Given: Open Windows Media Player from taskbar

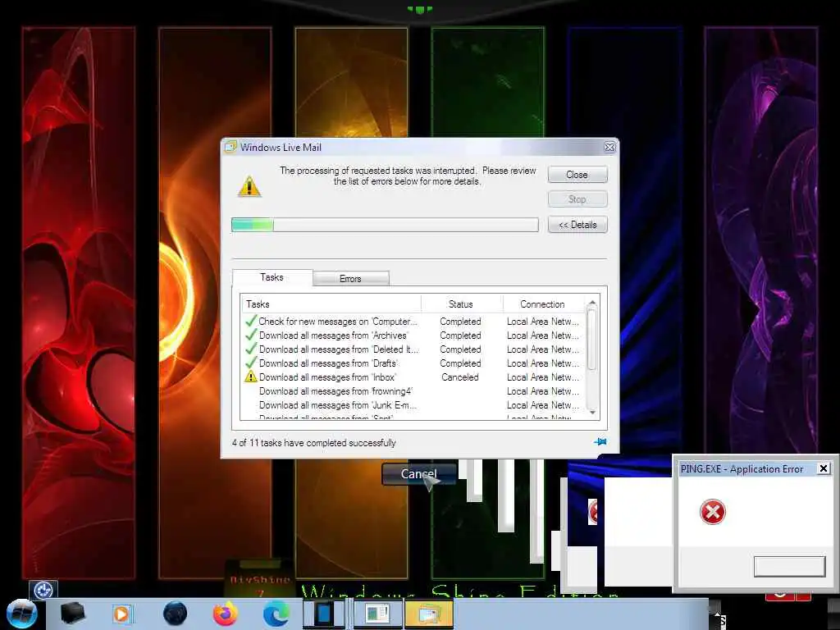Looking at the screenshot, I should [x=121, y=614].
